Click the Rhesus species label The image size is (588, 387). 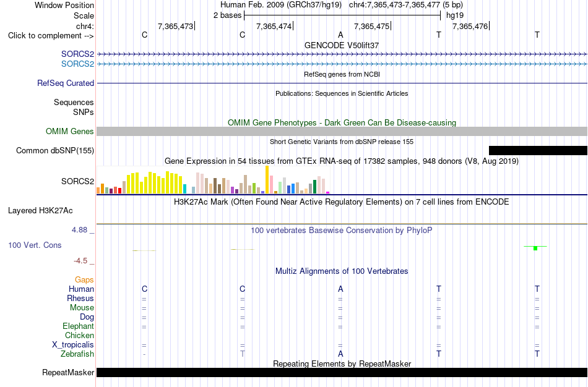click(80, 298)
